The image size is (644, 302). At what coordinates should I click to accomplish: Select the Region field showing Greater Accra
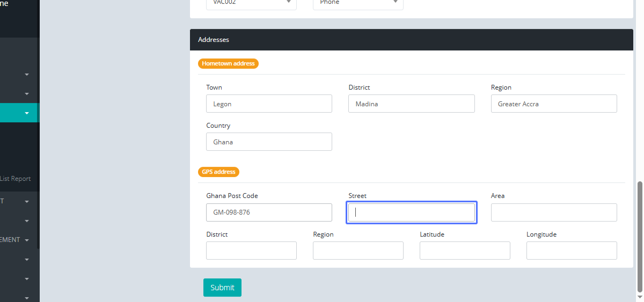(x=553, y=104)
